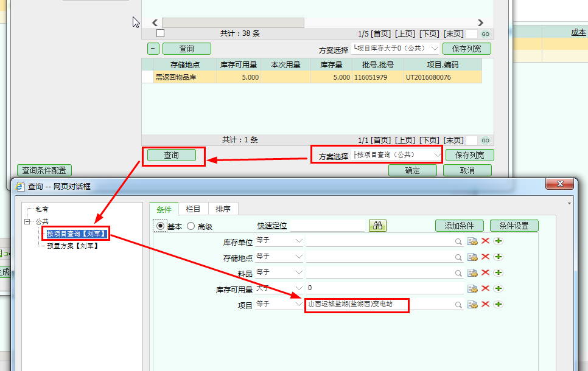Remove the 库存可用量 condition row
This screenshot has height=371, width=588.
pyautogui.click(x=485, y=288)
